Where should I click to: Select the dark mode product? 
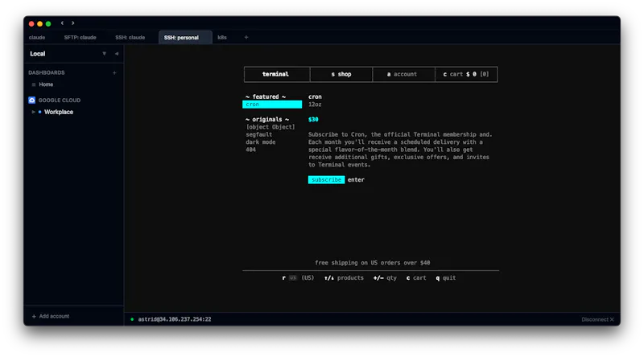tap(261, 142)
